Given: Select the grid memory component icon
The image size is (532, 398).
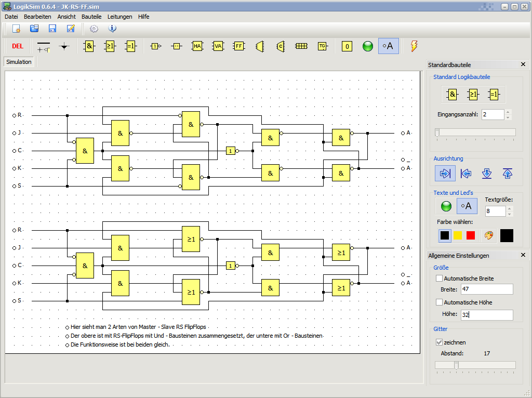Looking at the screenshot, I should click(301, 46).
